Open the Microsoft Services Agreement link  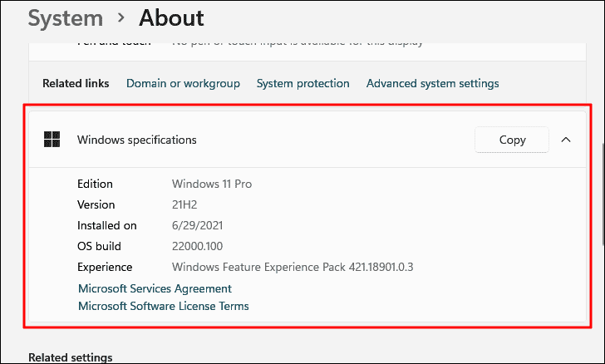[x=155, y=288]
